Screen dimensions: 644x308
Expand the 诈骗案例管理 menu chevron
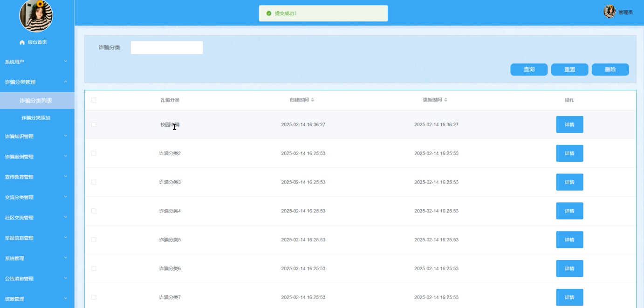coord(66,156)
